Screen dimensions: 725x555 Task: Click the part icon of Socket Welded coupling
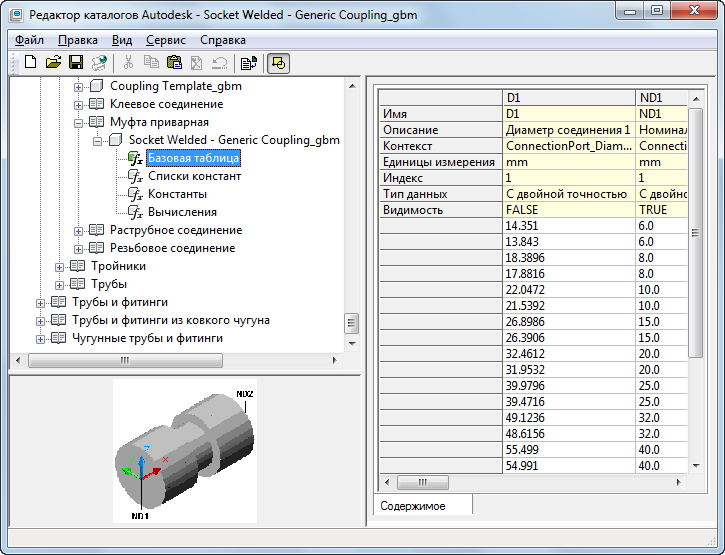tap(116, 140)
